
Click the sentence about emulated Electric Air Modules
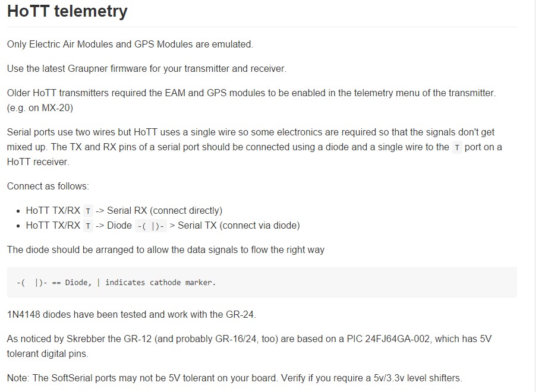point(130,44)
